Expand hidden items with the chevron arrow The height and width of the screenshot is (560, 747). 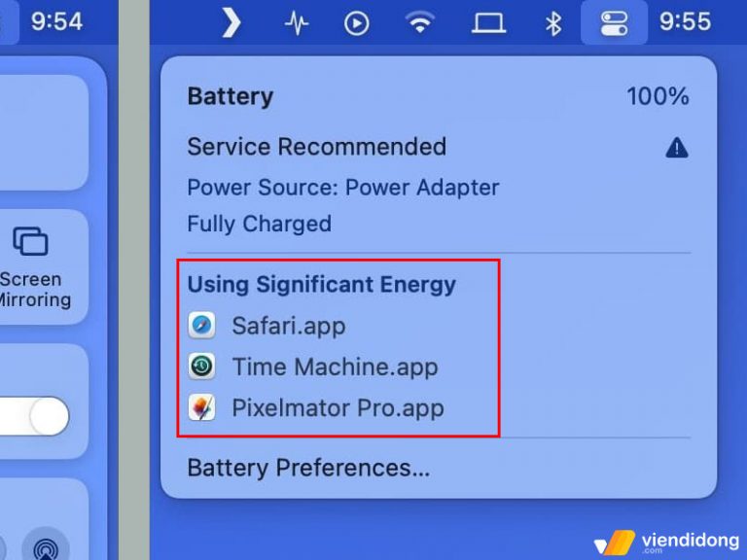point(231,22)
